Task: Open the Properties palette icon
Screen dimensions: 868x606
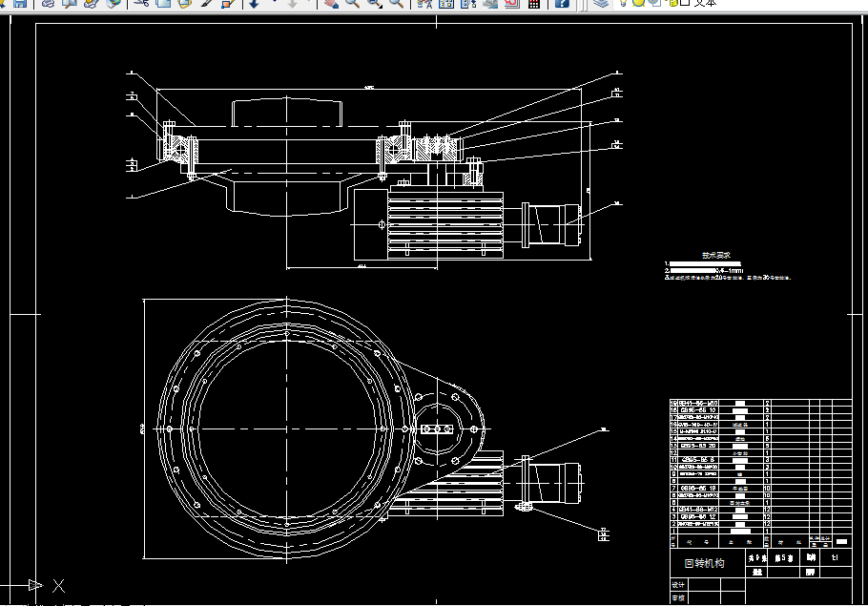Action: pos(424,3)
